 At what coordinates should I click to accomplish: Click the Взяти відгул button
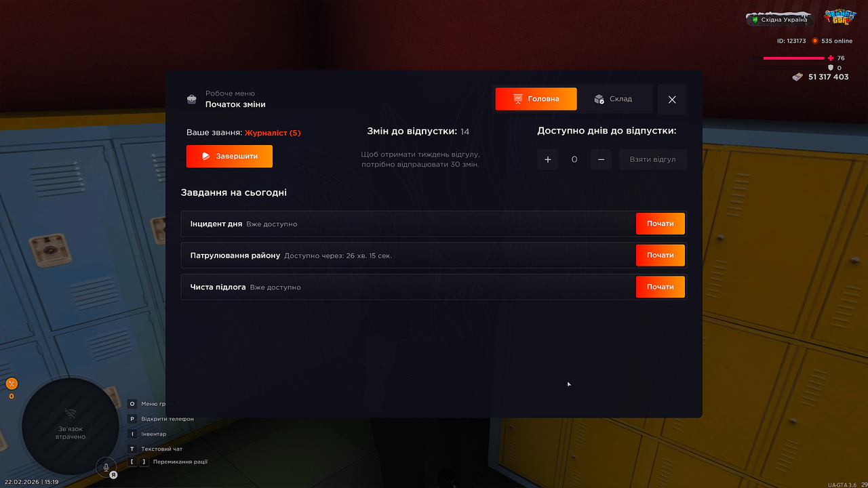coord(652,159)
